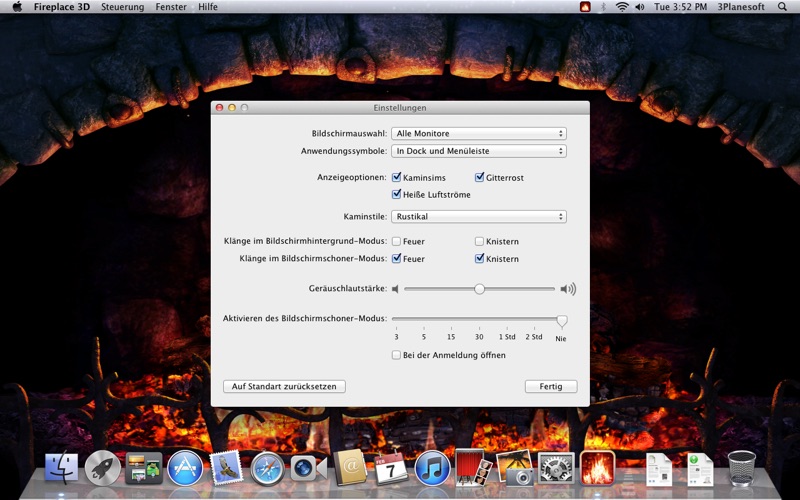Open System Preferences gear in Dock
The image size is (800, 500).
(x=556, y=468)
